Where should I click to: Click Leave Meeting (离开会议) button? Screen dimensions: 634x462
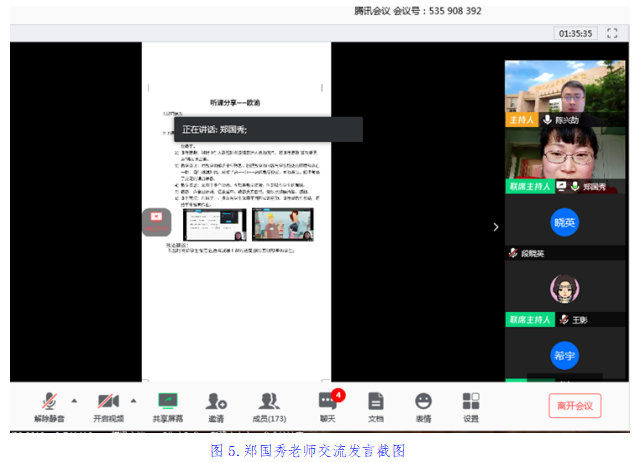click(x=574, y=405)
